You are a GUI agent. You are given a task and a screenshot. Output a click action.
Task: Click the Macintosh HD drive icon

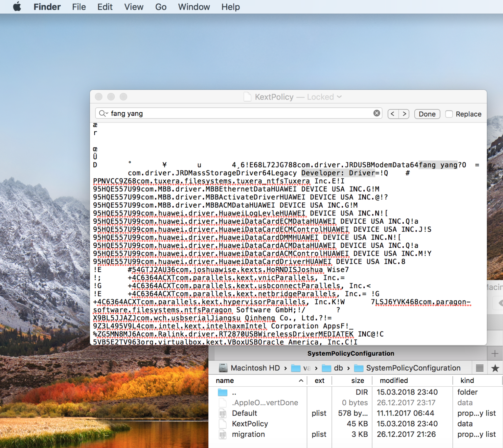coord(223,368)
